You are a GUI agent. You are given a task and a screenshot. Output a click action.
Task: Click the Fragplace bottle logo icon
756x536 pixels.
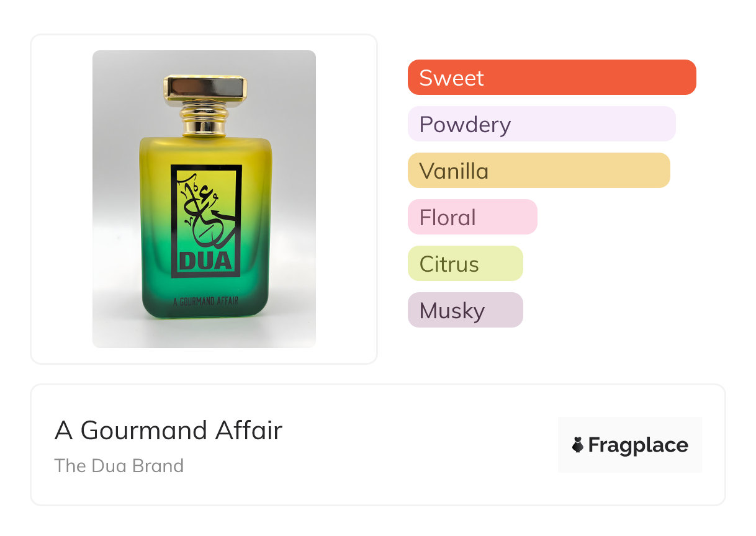coord(578,445)
